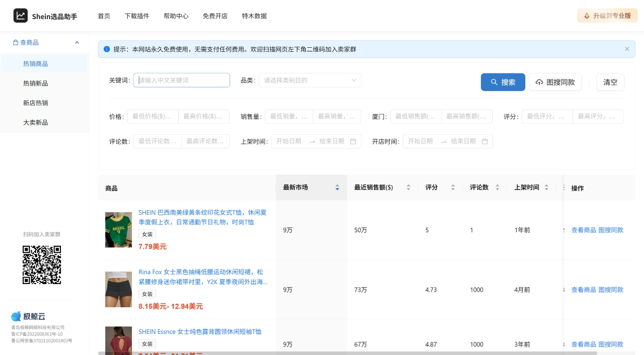Open the SHEIN 巴西南美绿黄条纹 product title link
This screenshot has height=355, width=644.
(202, 217)
